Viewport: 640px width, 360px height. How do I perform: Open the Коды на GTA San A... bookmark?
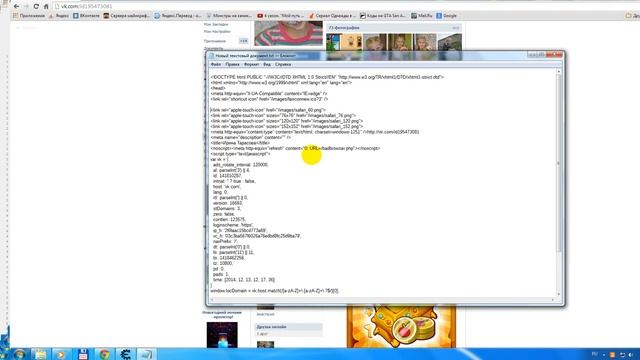coord(383,16)
